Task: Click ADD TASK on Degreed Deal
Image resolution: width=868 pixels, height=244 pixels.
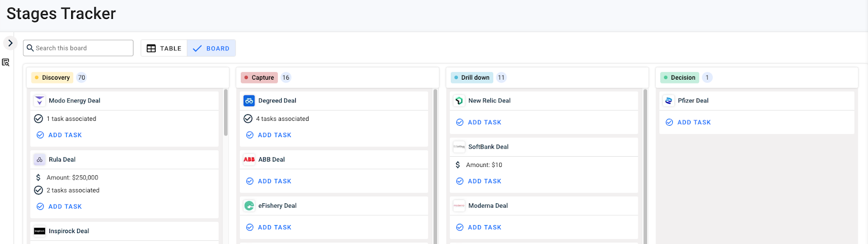Action: 269,135
